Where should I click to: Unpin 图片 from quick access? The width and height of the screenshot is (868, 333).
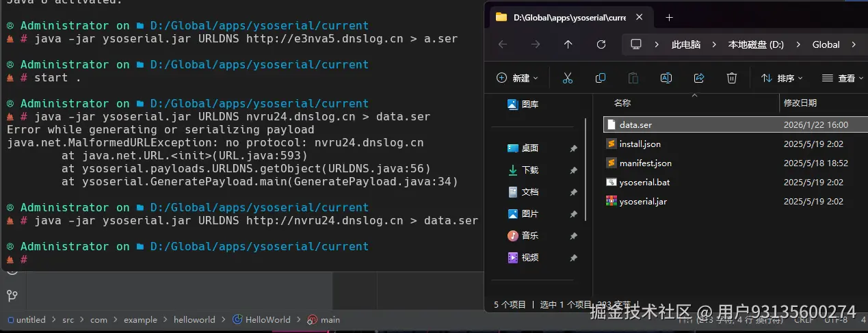pyautogui.click(x=573, y=214)
